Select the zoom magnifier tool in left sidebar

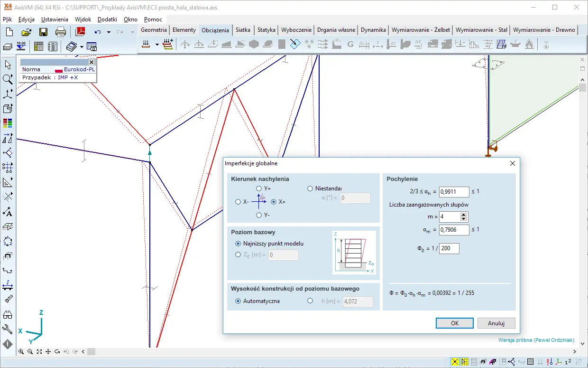(x=8, y=79)
